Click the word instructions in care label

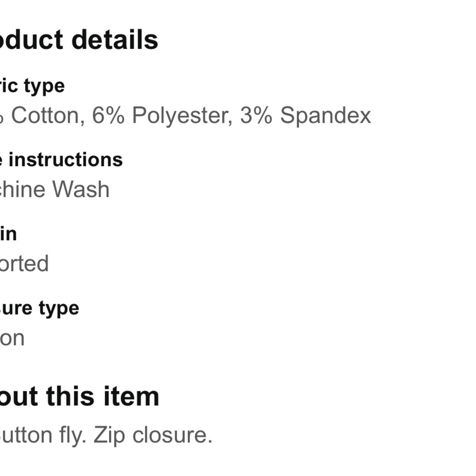[66, 159]
